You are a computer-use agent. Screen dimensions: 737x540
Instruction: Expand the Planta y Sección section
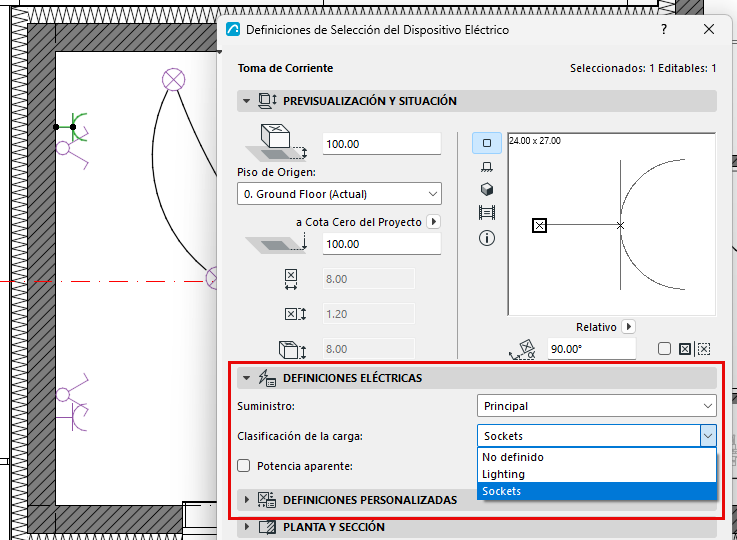coord(246,527)
